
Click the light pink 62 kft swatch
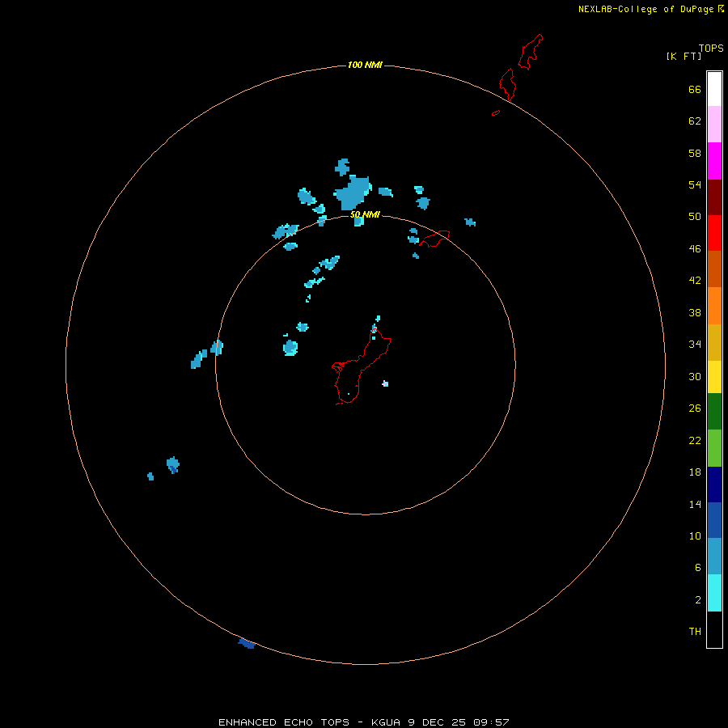(x=714, y=125)
